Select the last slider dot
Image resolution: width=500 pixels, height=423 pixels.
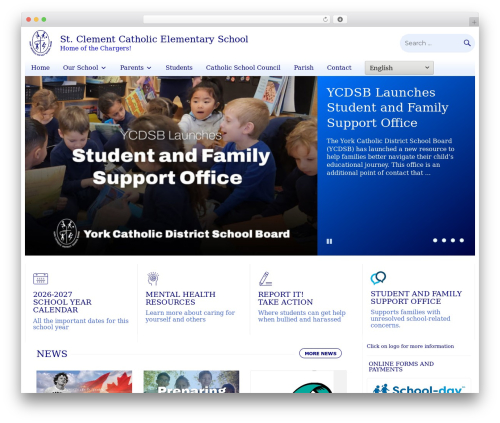pos(462,240)
